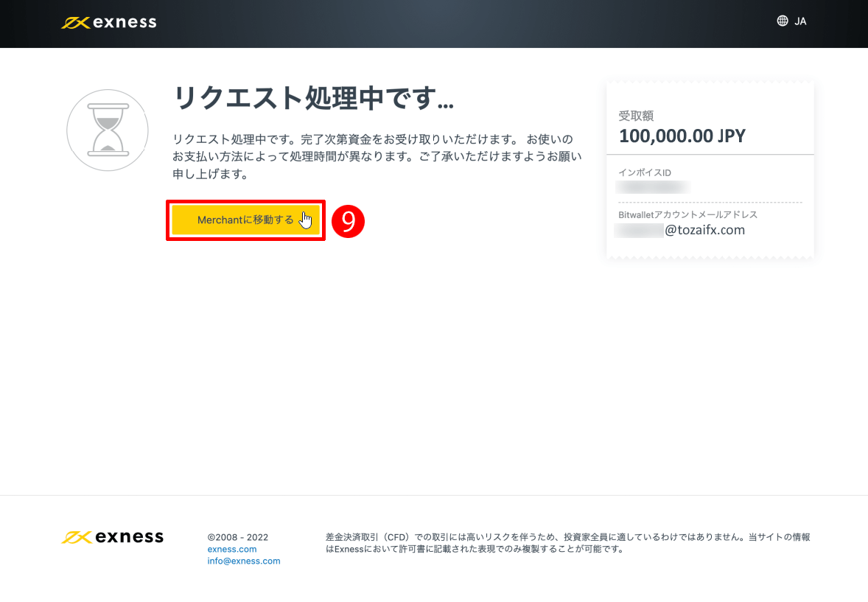
Task: Click the Exness logo in the footer
Action: (x=112, y=536)
